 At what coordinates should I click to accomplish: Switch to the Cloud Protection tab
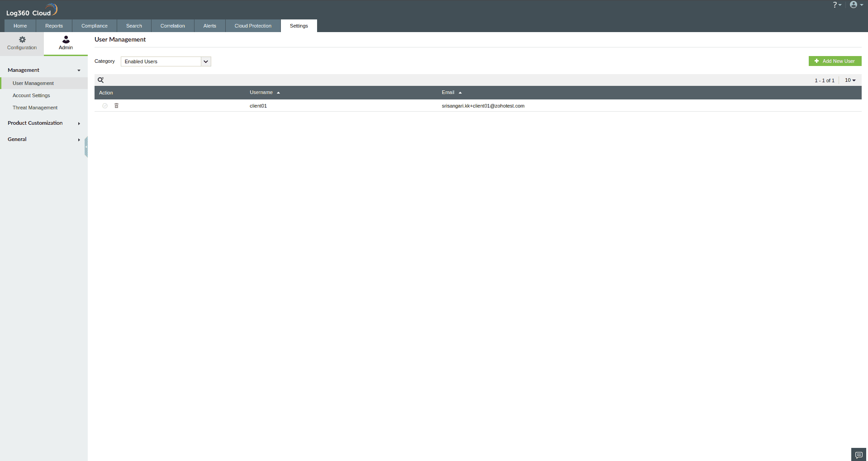pos(252,26)
